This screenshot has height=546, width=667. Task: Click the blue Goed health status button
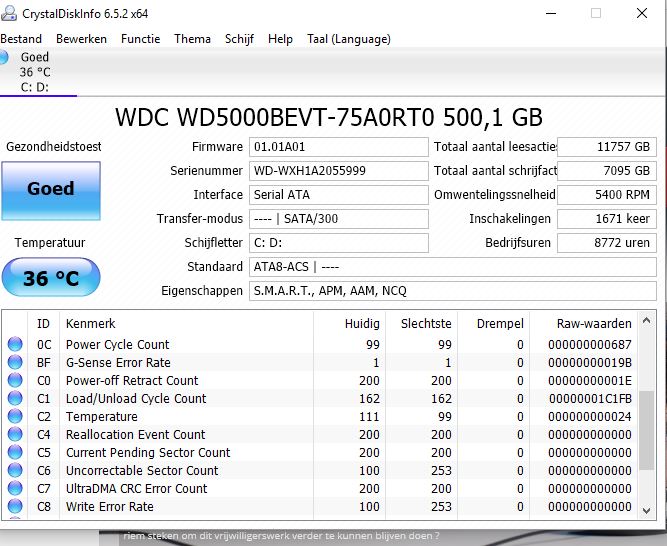click(50, 190)
